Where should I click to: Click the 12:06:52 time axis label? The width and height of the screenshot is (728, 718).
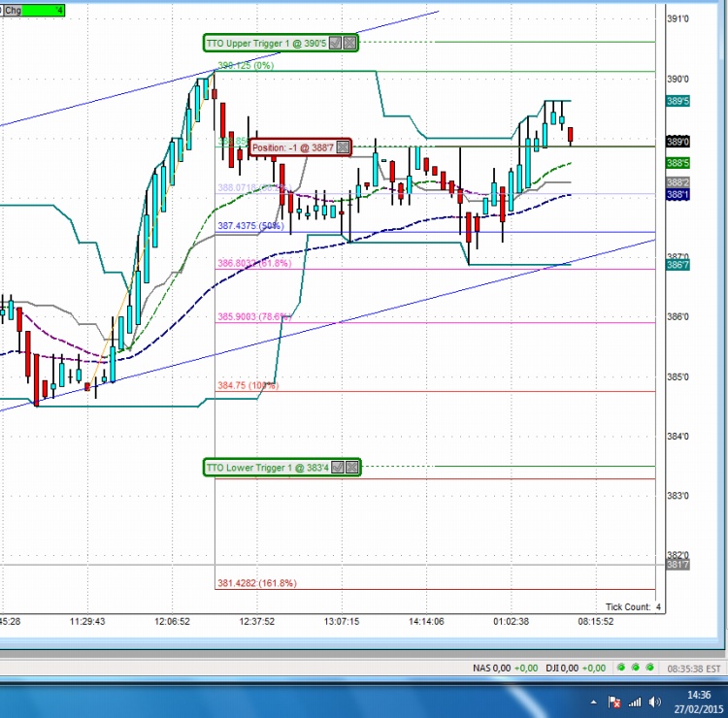(172, 621)
